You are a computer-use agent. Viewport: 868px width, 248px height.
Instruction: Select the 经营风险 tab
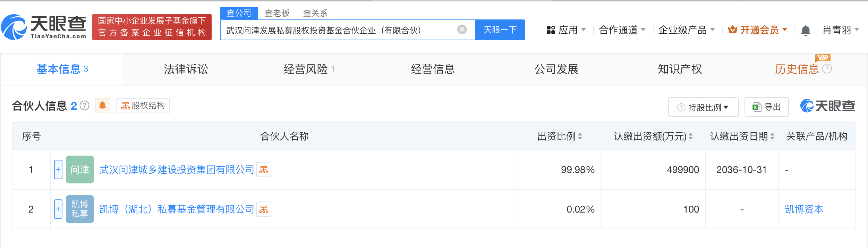(309, 69)
